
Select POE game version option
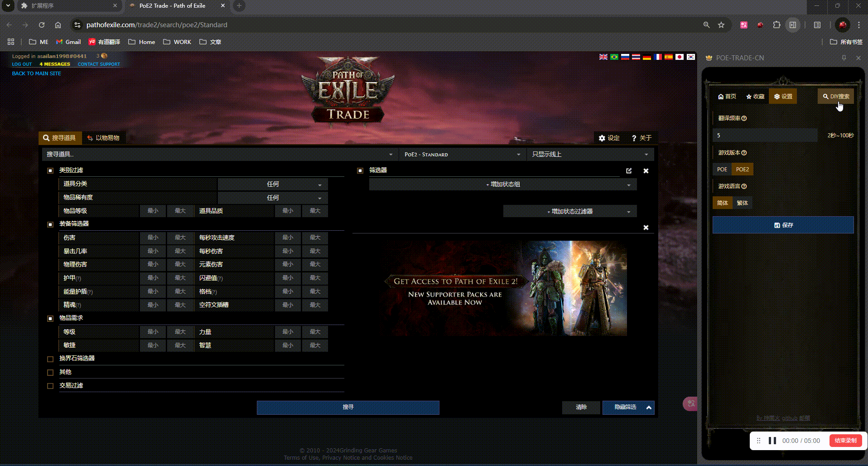pos(722,170)
